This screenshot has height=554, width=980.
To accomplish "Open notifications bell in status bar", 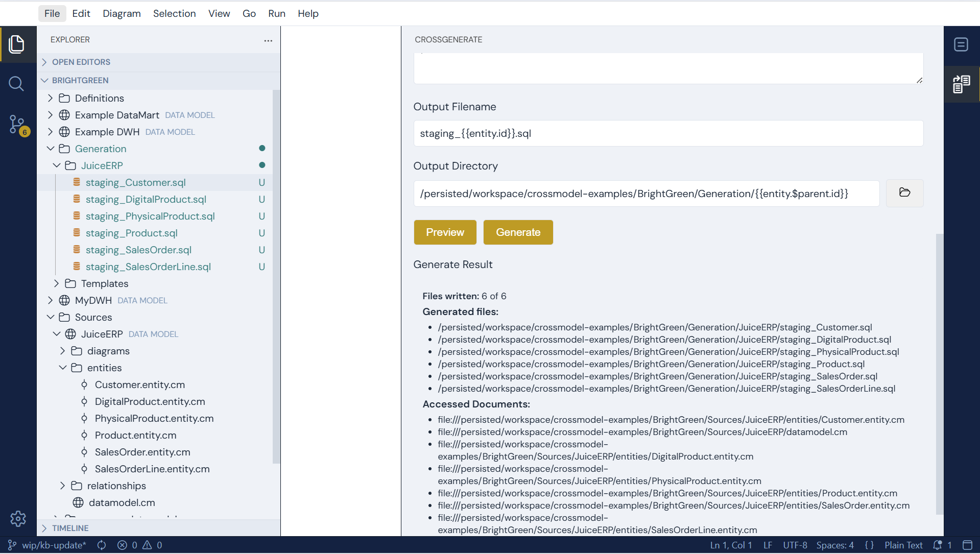I will tap(942, 545).
